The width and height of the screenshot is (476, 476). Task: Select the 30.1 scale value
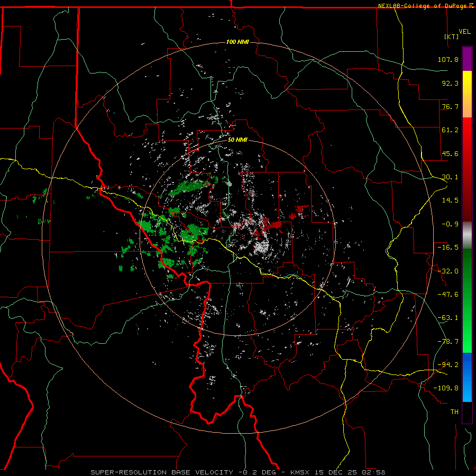(x=450, y=177)
